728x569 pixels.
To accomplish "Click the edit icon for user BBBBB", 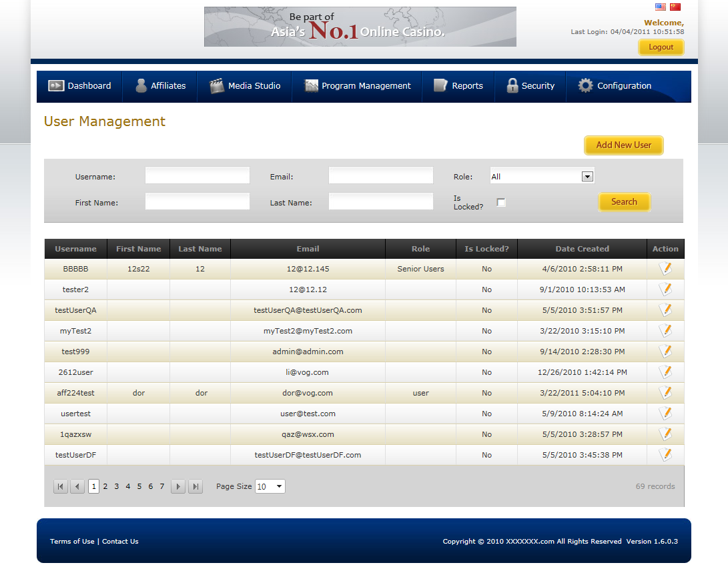I will [665, 269].
